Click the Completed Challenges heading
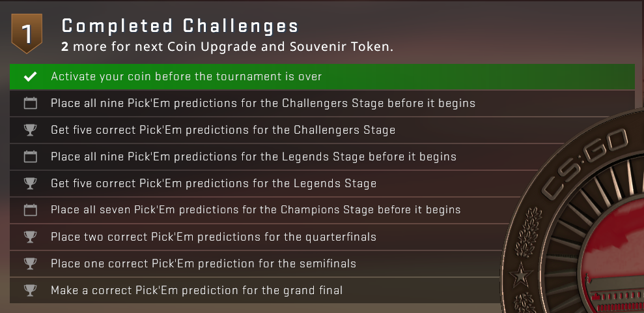The image size is (644, 313). (x=180, y=26)
